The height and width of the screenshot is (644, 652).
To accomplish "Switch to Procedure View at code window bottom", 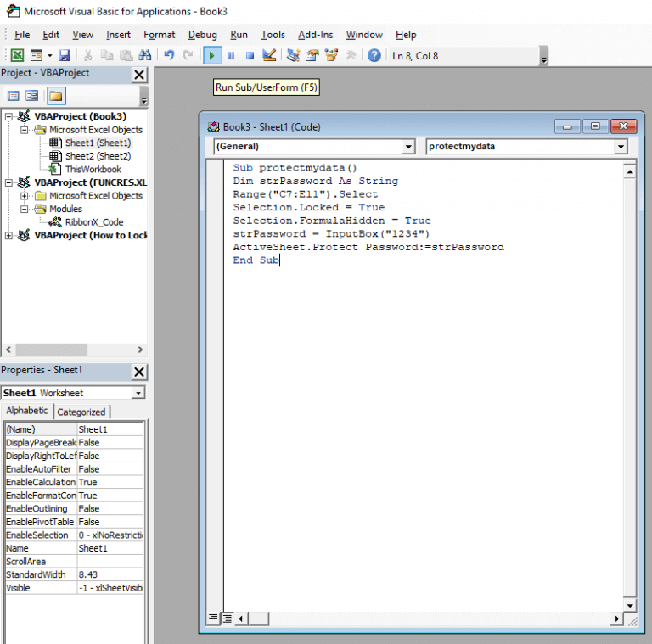I will (214, 618).
